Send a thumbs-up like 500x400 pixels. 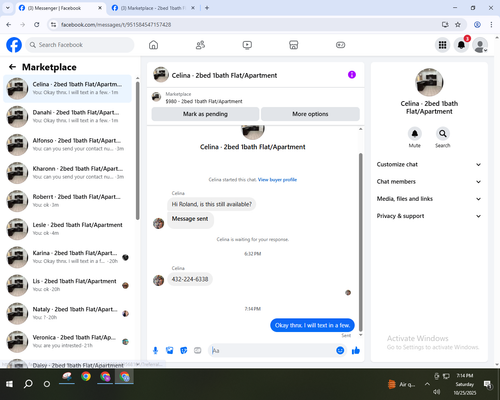(356, 350)
